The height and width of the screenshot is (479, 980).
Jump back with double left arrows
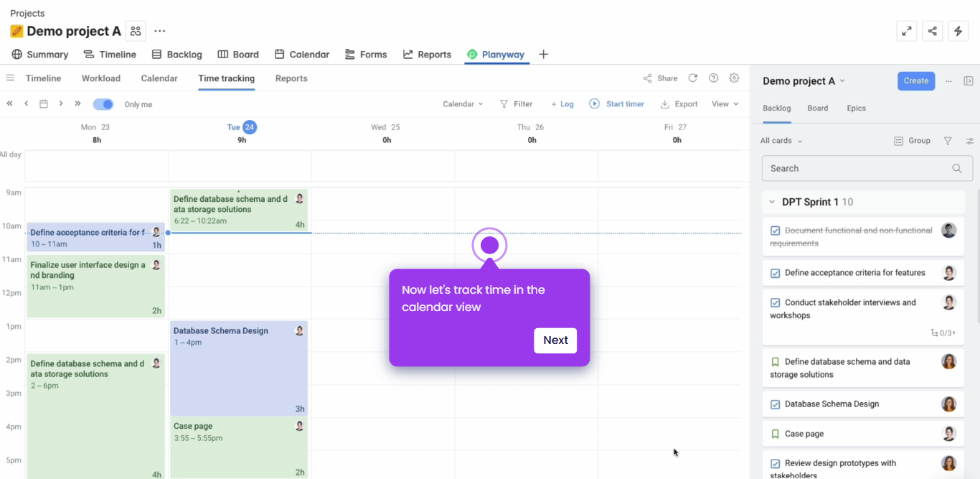10,103
